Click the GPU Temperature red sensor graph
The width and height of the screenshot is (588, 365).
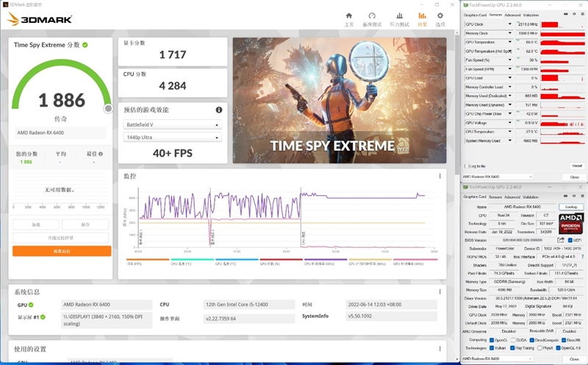coord(562,42)
